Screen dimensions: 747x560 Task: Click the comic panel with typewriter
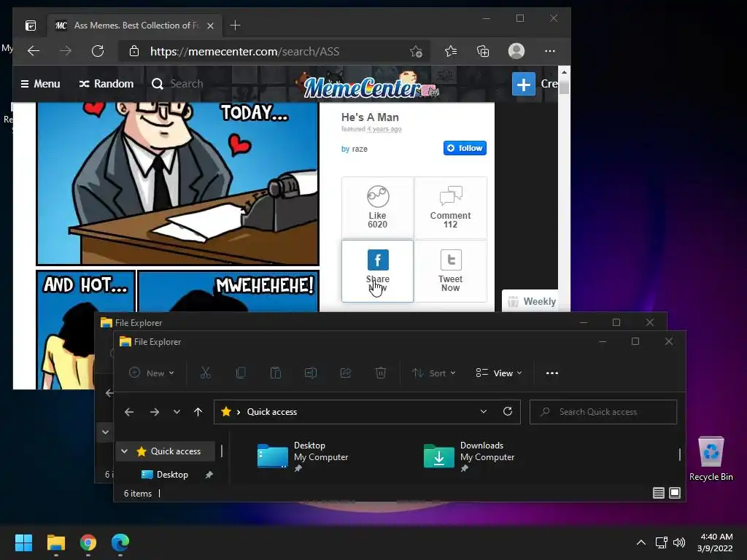pos(178,184)
